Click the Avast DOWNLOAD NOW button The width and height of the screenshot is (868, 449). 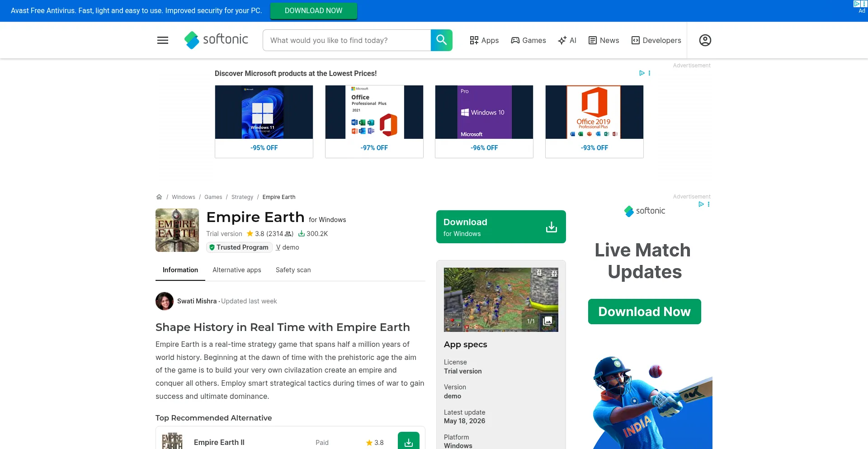click(x=314, y=10)
